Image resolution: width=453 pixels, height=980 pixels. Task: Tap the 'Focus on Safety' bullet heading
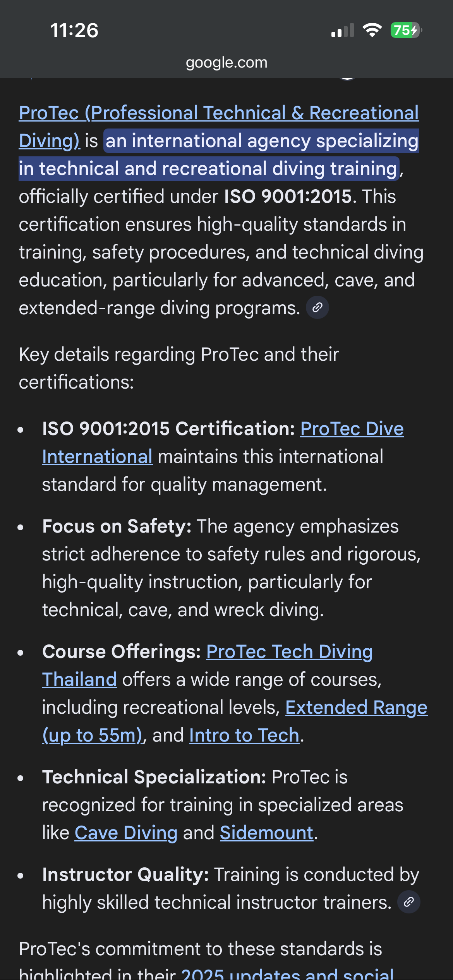pyautogui.click(x=117, y=526)
